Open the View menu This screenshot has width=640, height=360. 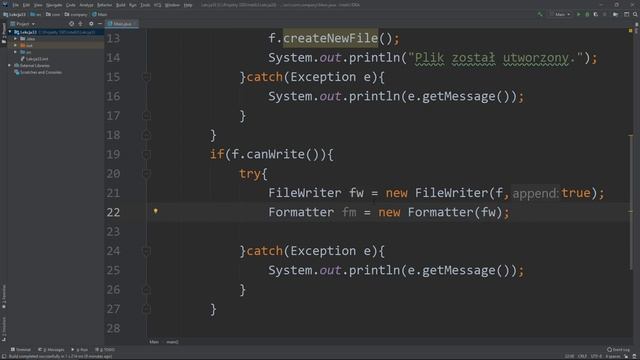click(38, 5)
